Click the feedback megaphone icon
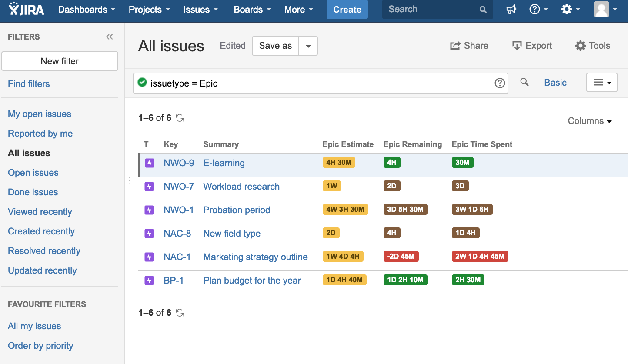628x364 pixels. [511, 10]
